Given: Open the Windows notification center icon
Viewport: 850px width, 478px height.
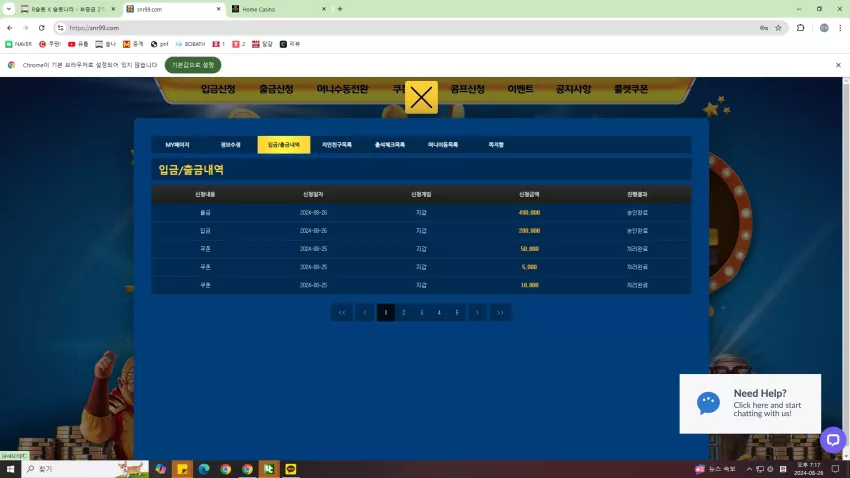Looking at the screenshot, I should [x=835, y=469].
